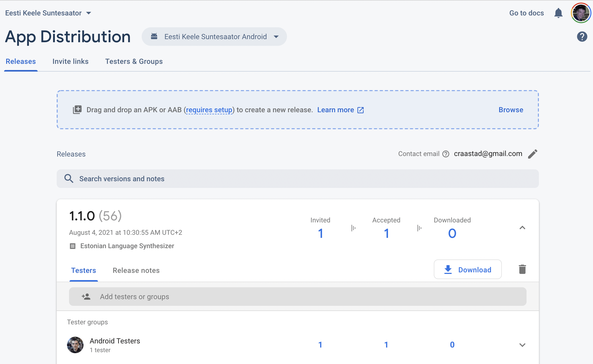The width and height of the screenshot is (593, 364).
Task: Edit contact email with pencil icon
Action: [532, 154]
